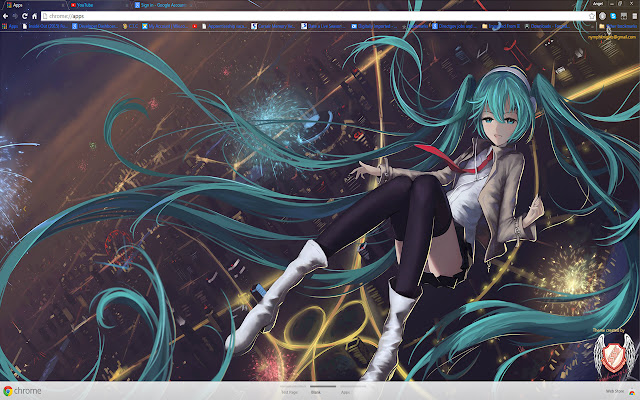The height and width of the screenshot is (400, 640).
Task: Close the YouTube tab
Action: point(127,5)
